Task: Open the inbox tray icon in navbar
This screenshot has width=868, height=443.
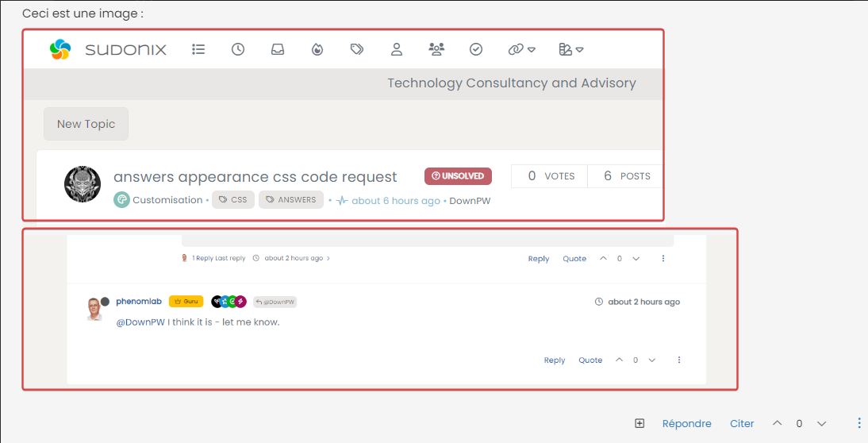Action: point(278,49)
